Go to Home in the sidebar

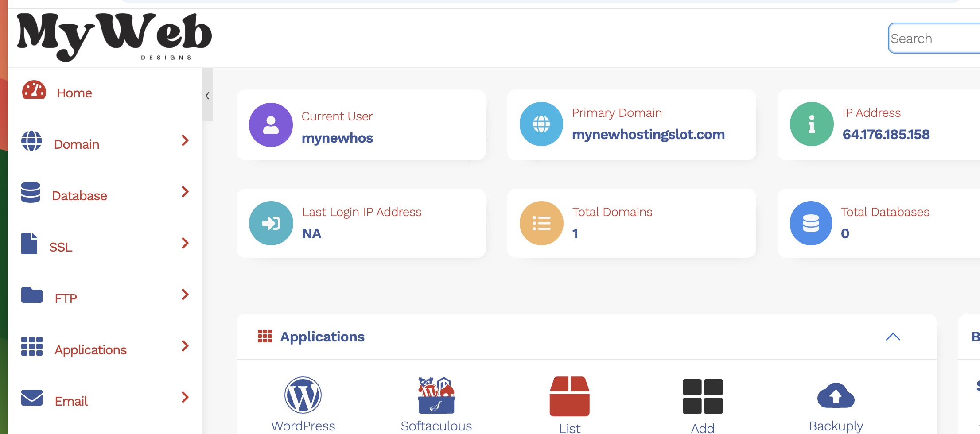tap(74, 93)
